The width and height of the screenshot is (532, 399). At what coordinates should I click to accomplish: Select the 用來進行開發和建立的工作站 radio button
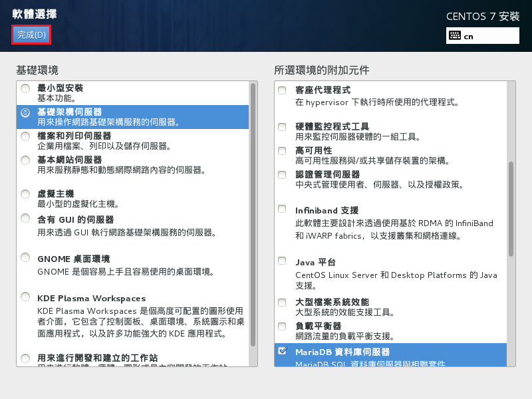(x=25, y=358)
